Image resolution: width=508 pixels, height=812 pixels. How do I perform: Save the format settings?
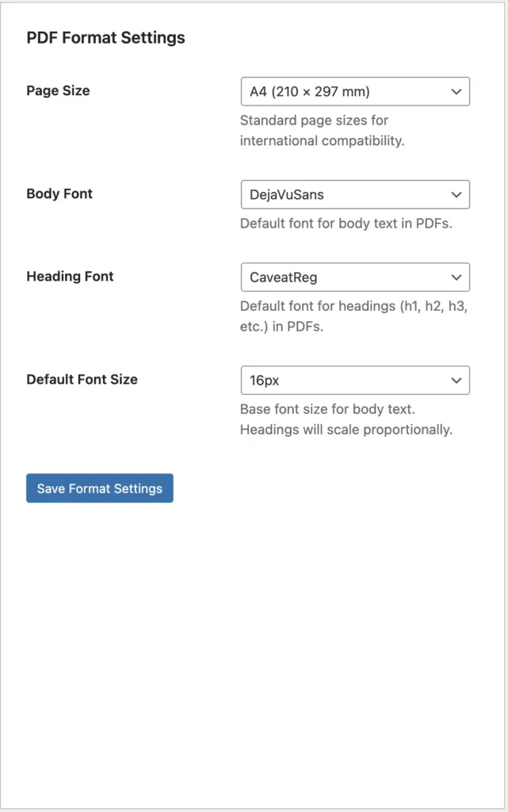100,488
